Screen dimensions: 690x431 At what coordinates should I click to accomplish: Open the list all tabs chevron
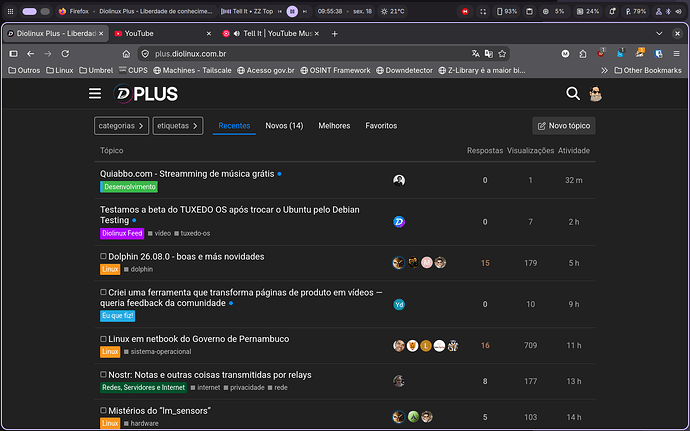(659, 33)
